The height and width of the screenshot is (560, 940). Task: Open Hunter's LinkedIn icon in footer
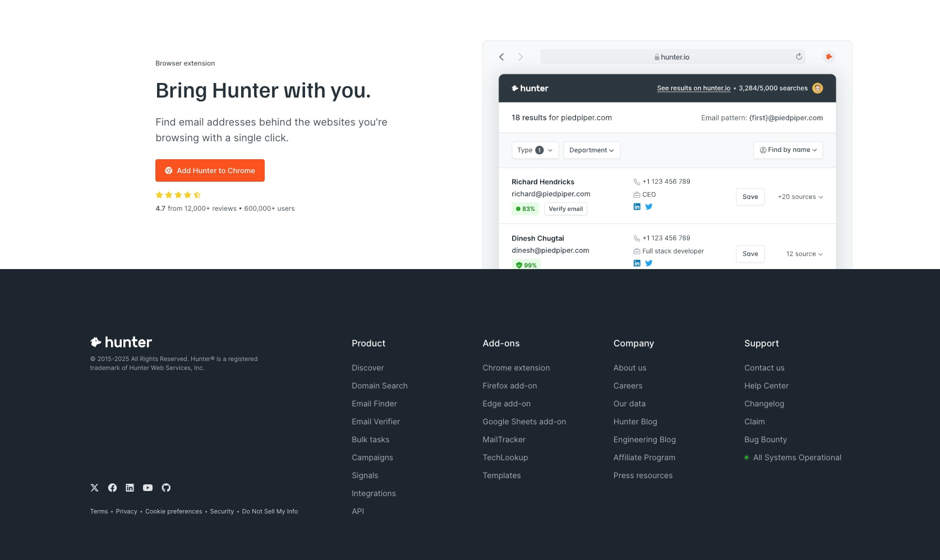tap(130, 488)
